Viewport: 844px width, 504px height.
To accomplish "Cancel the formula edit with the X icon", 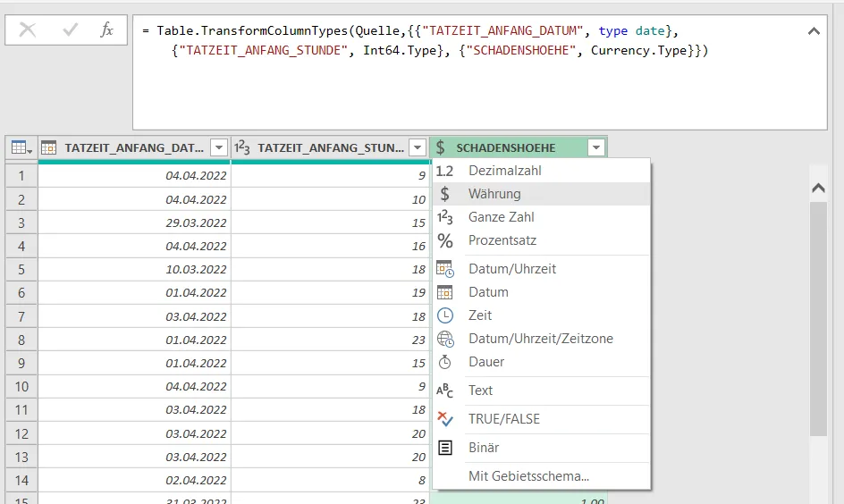I will point(27,29).
